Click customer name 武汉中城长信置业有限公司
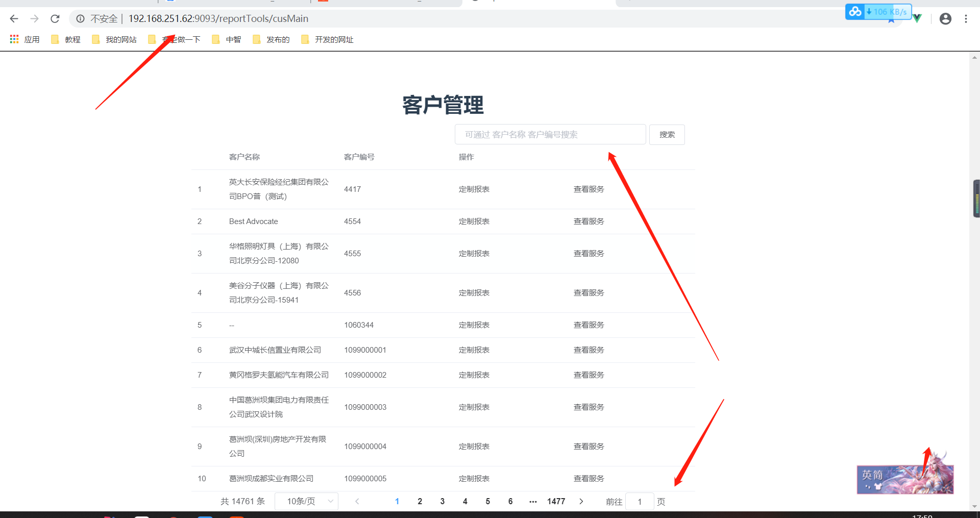 point(275,350)
